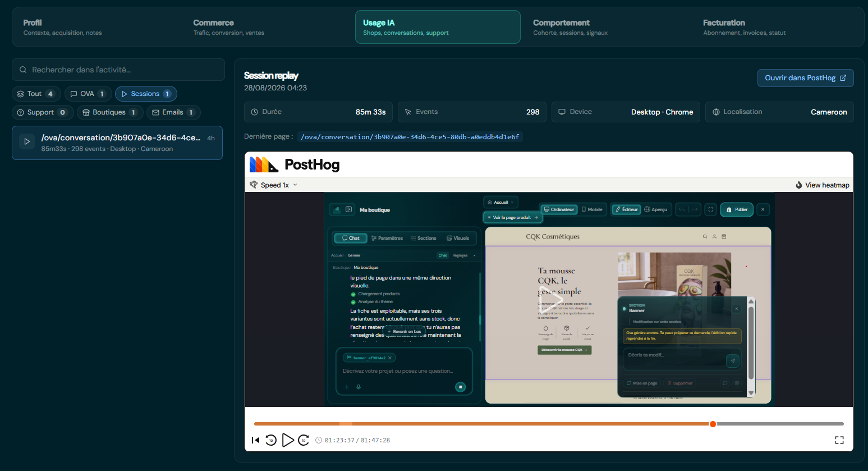Click the Éditeur mode button in replay

[x=626, y=209]
